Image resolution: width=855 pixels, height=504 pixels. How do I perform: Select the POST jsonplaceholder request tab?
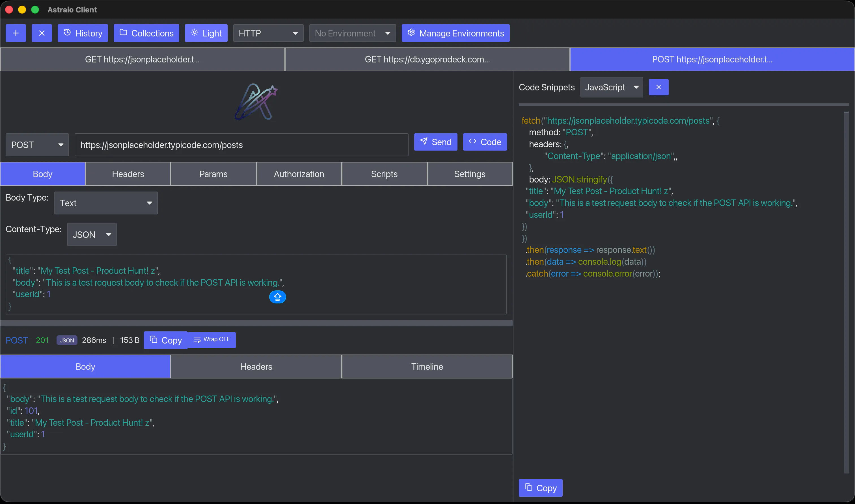712,59
